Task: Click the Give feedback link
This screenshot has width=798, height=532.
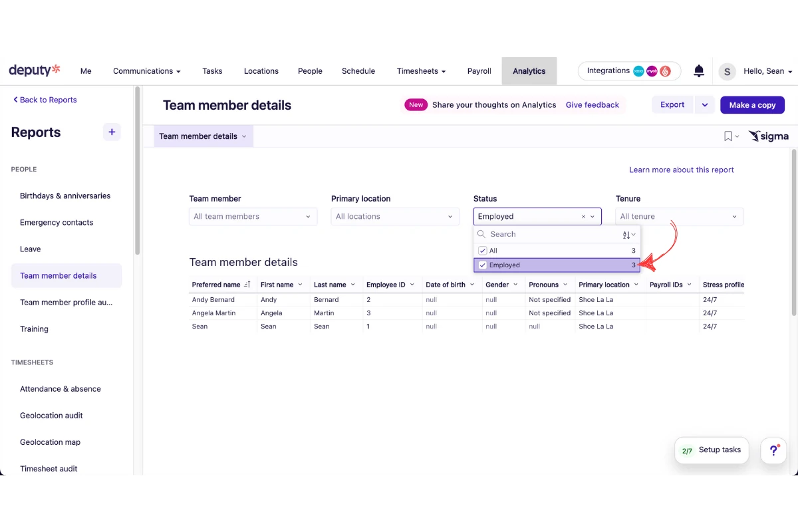Action: pyautogui.click(x=593, y=105)
